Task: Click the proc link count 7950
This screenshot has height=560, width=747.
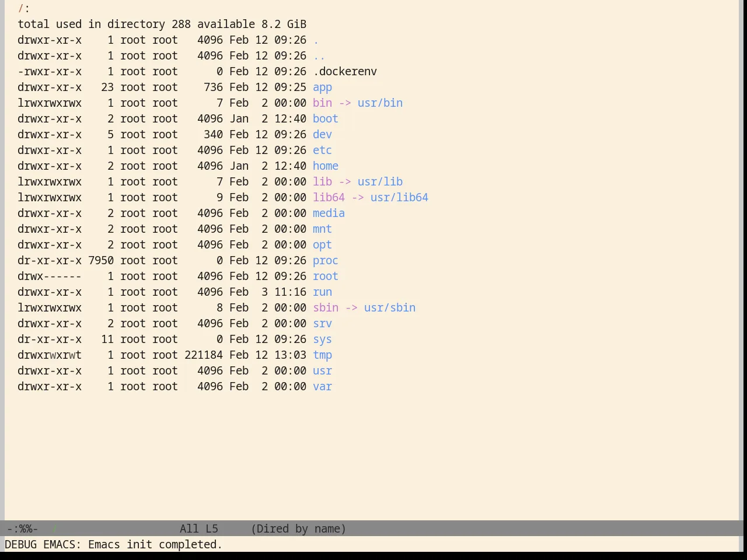Action: pyautogui.click(x=101, y=261)
